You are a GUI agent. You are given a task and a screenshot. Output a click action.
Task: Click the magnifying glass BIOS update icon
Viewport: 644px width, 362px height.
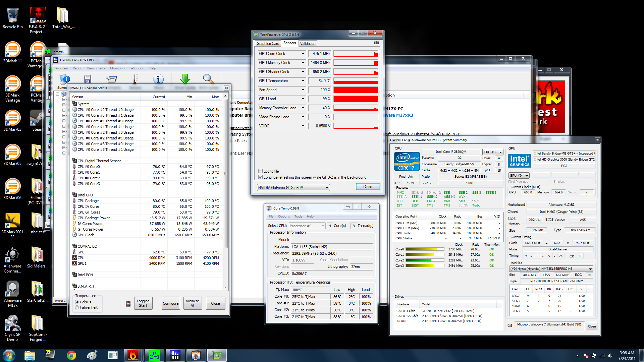(209, 79)
